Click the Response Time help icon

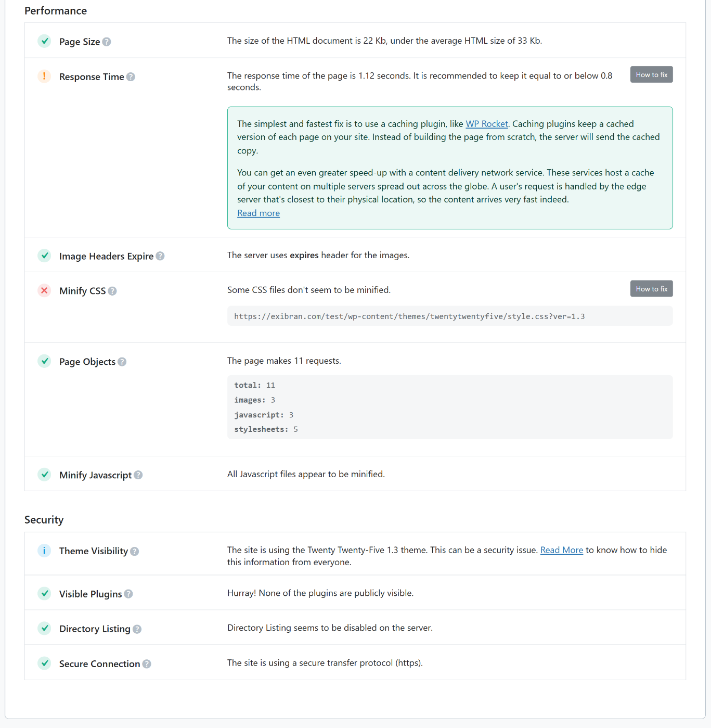click(x=132, y=76)
